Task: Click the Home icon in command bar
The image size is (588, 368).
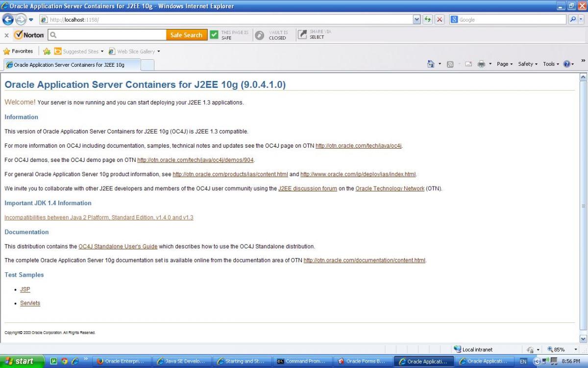Action: point(431,64)
